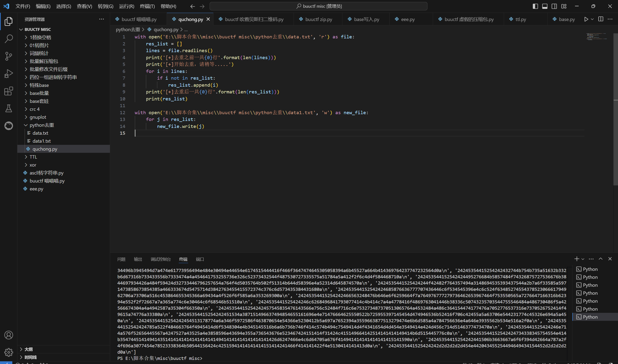Screen dimensions: 618x364
Task: Open editor More Actions ellipsis
Action: click(x=610, y=19)
